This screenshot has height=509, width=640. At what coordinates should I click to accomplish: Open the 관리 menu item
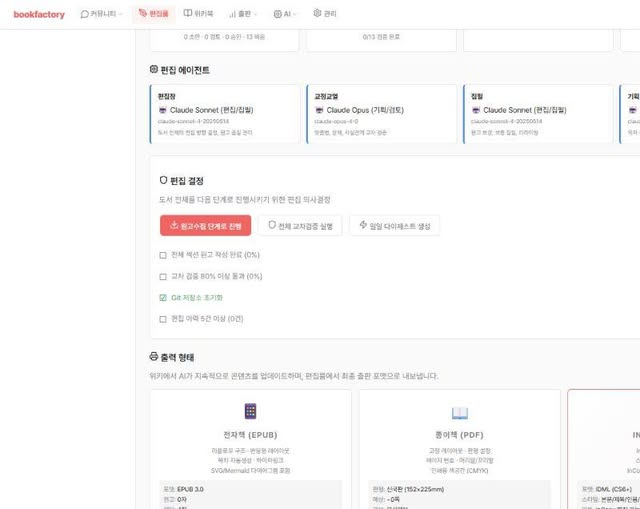(325, 14)
